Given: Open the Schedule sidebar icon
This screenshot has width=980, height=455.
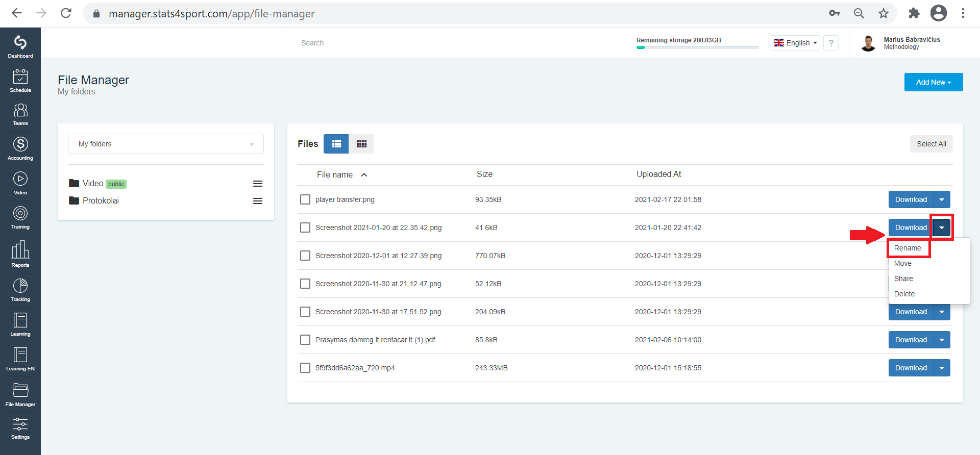Looking at the screenshot, I should [x=20, y=81].
